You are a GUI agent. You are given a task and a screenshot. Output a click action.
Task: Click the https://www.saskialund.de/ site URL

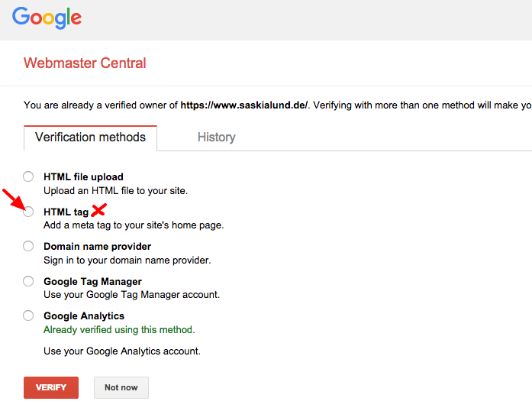(243, 105)
